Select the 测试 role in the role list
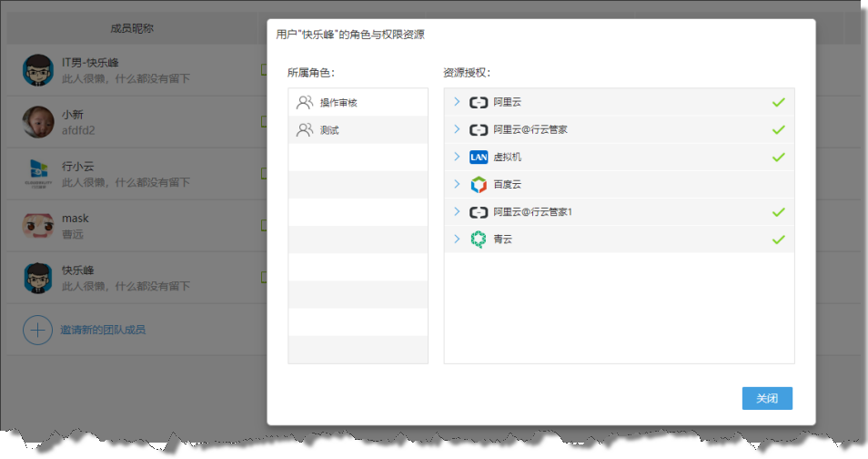This screenshot has height=459, width=868. tap(329, 130)
